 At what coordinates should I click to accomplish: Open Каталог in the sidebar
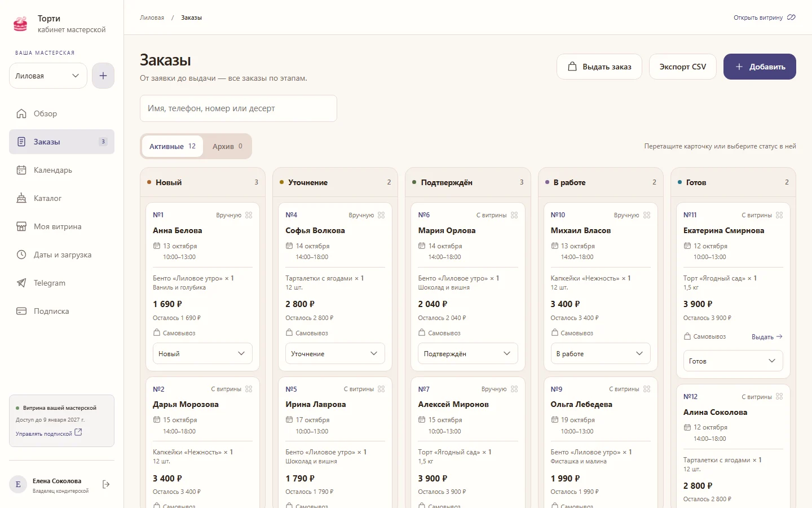click(61, 198)
